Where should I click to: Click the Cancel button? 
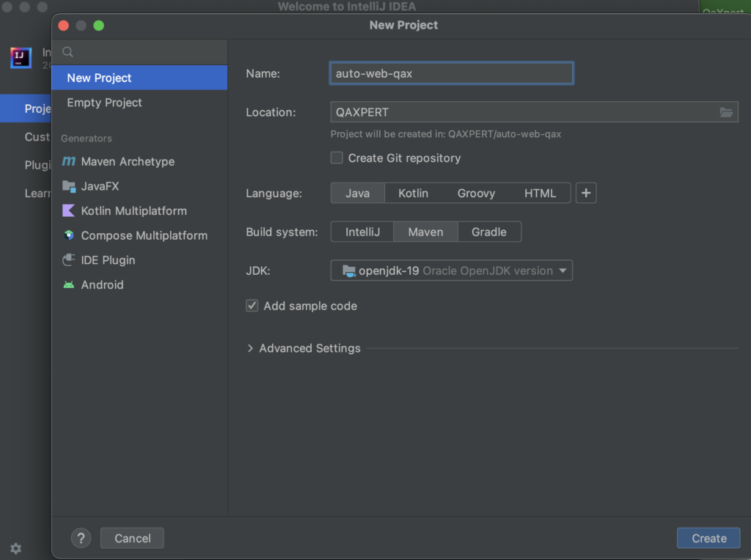pyautogui.click(x=132, y=538)
